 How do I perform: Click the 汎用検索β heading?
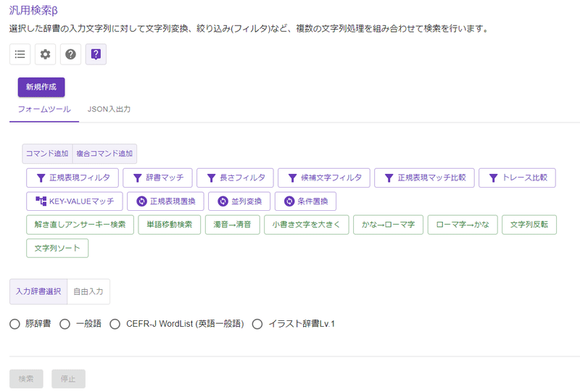coord(33,10)
